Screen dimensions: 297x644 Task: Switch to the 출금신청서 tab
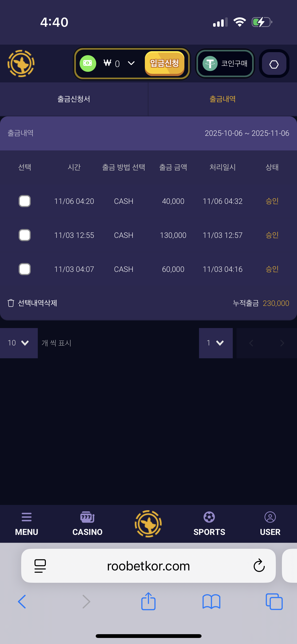pos(74,99)
